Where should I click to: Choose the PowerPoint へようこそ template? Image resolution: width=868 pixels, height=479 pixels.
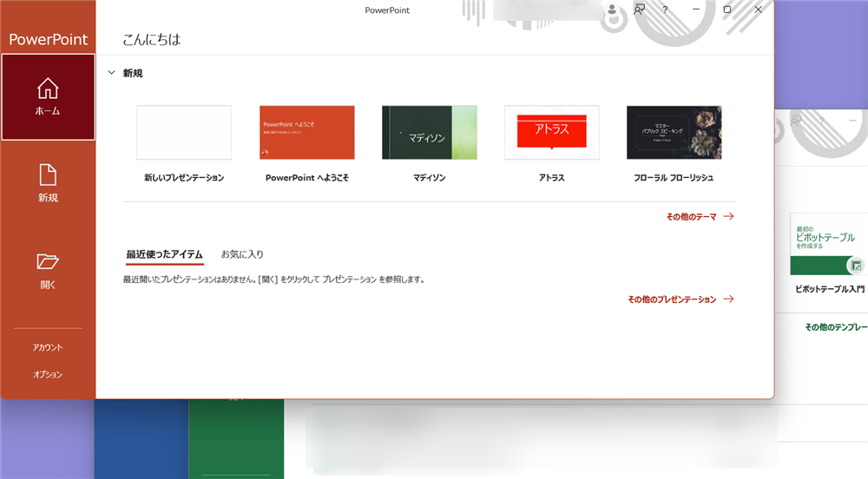coord(306,132)
